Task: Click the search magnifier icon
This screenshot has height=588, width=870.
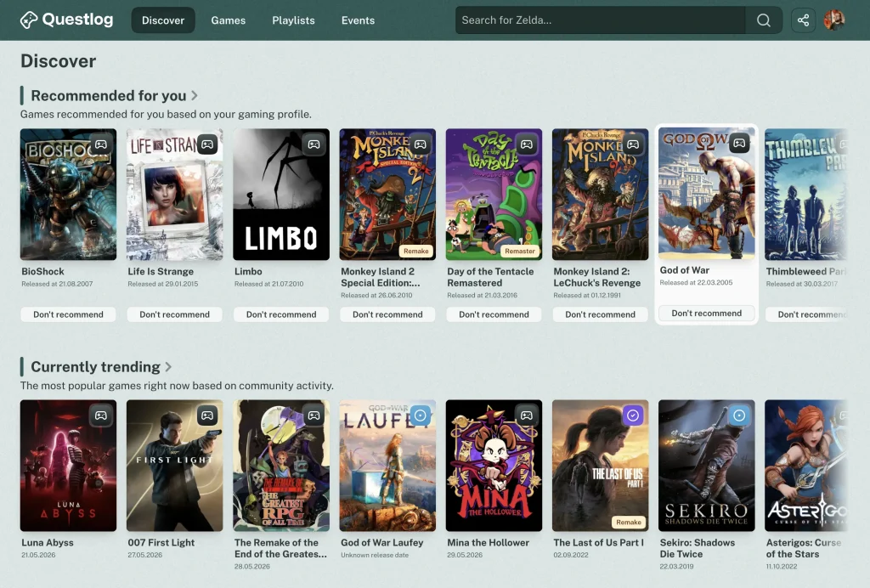Action: coord(764,20)
